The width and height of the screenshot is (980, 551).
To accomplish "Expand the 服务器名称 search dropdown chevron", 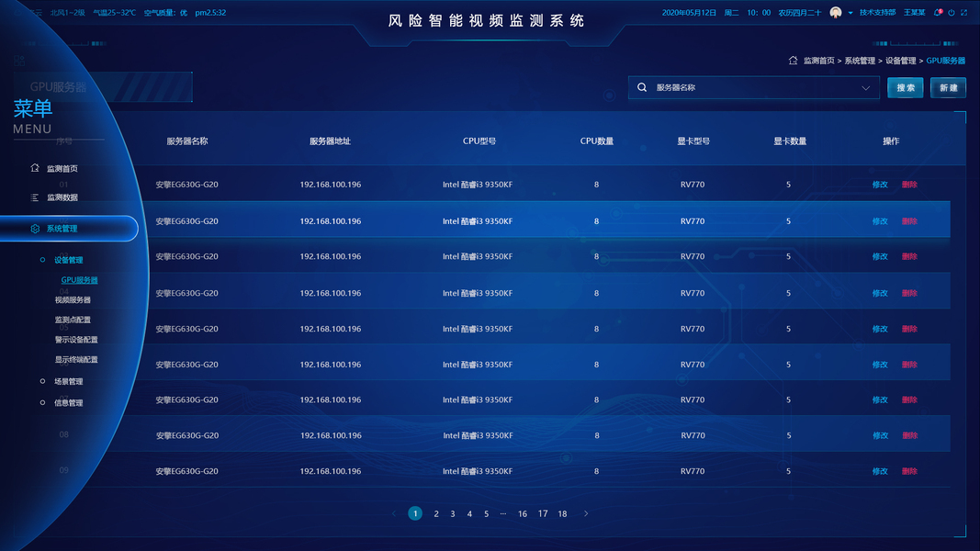I will coord(865,88).
